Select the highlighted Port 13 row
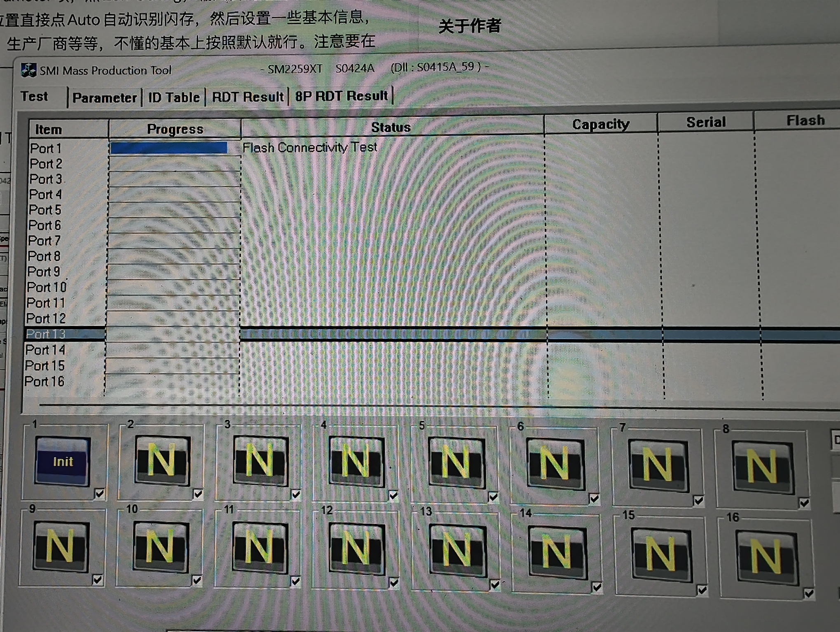Image resolution: width=840 pixels, height=632 pixels. click(45, 334)
